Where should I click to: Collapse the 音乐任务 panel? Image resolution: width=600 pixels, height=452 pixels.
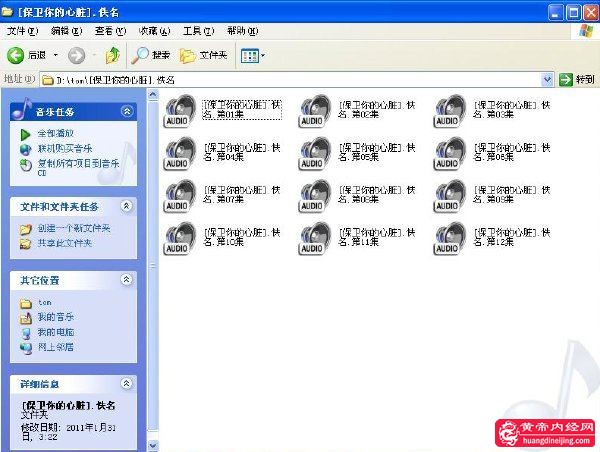point(127,111)
